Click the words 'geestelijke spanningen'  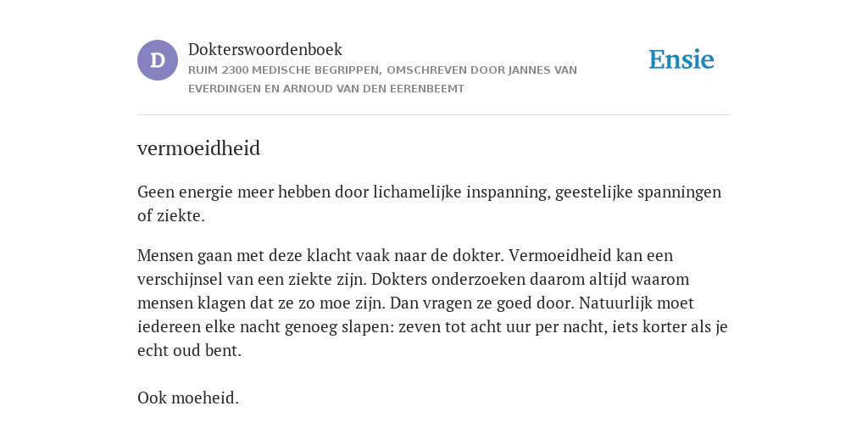[x=638, y=192]
